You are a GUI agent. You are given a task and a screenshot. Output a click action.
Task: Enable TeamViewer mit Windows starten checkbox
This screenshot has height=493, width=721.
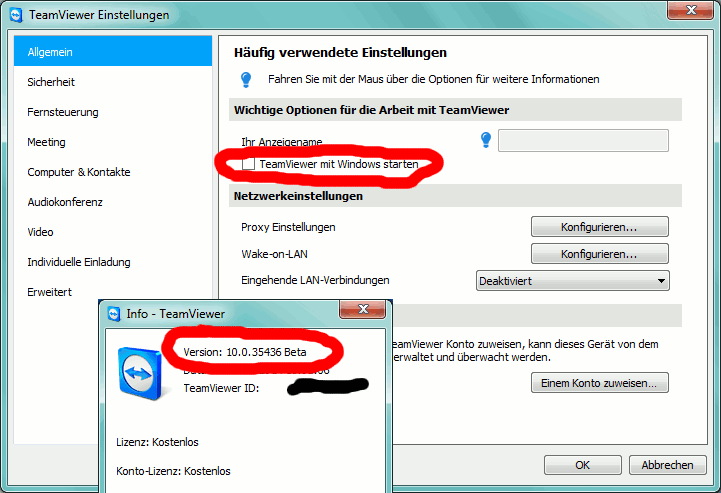pos(248,164)
